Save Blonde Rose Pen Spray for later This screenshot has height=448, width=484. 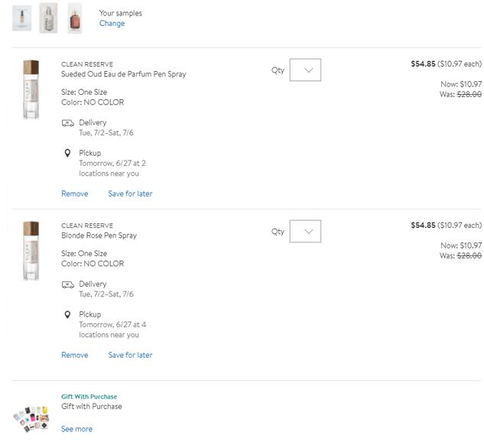[130, 355]
